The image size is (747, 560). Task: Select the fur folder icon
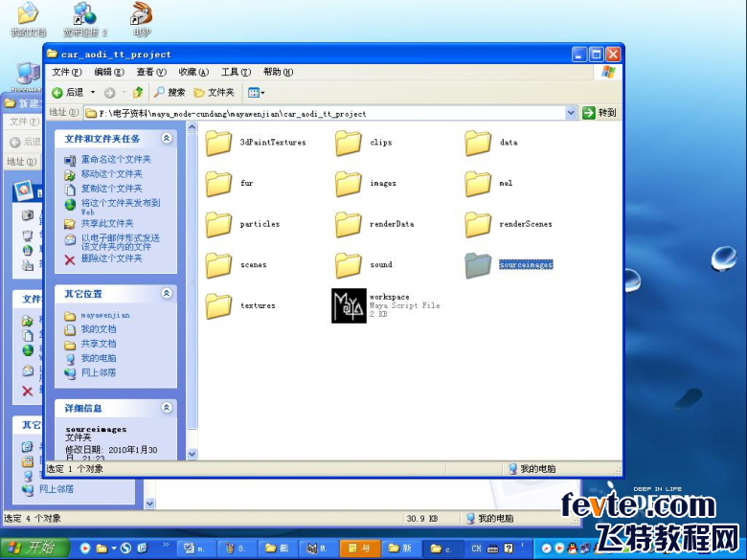(218, 184)
